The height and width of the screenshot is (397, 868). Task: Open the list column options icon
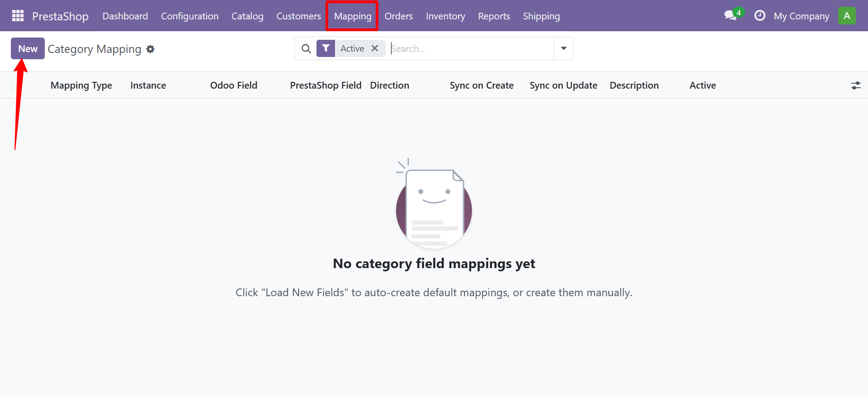coord(856,85)
